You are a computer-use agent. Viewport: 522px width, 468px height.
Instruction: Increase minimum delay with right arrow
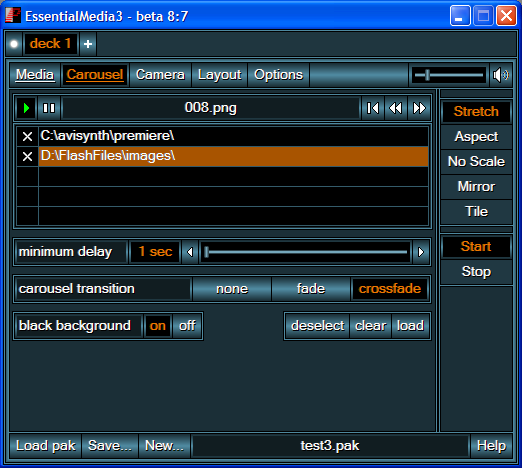click(x=421, y=252)
